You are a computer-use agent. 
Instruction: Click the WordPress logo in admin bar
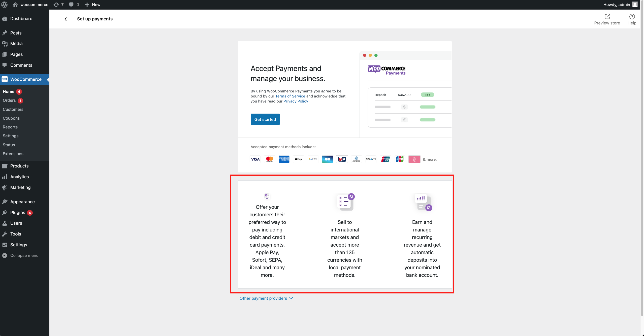pyautogui.click(x=4, y=4)
